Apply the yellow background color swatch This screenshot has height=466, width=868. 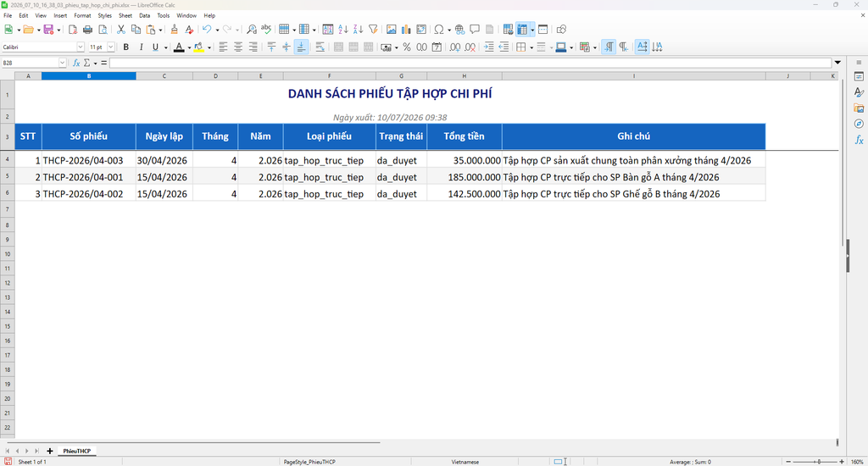coord(198,47)
